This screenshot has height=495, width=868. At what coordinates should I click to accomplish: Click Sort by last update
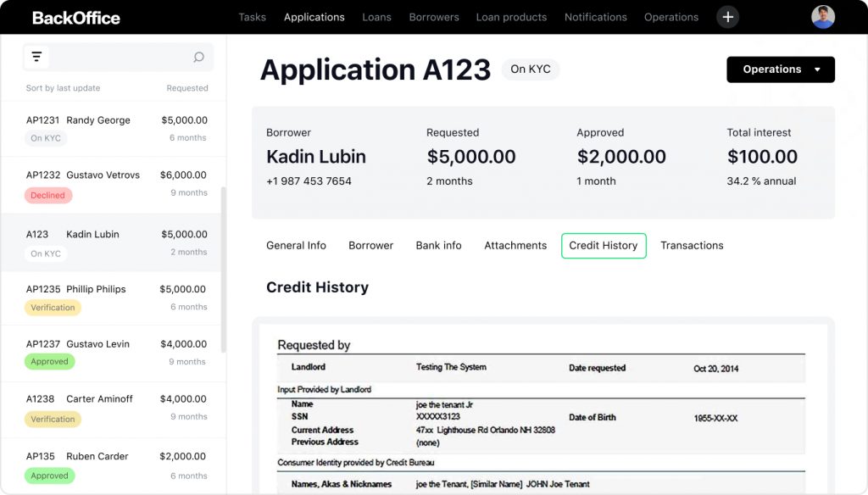click(x=63, y=88)
